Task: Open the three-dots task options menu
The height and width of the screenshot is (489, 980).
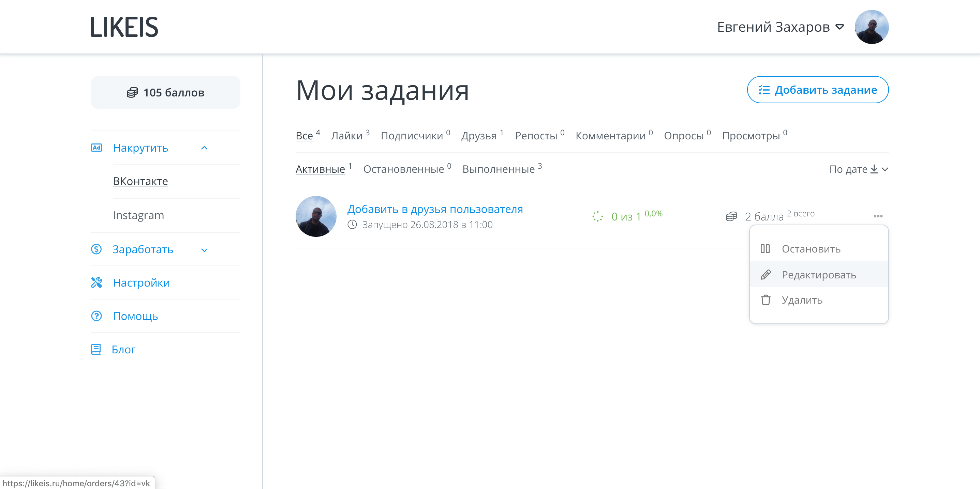Action: 878,216
